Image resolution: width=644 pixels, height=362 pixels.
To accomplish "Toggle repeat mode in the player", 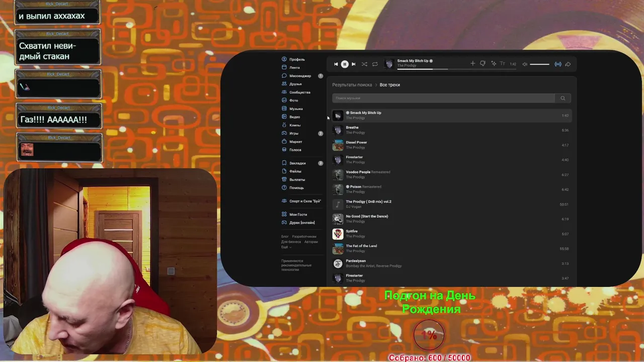I will 375,64.
